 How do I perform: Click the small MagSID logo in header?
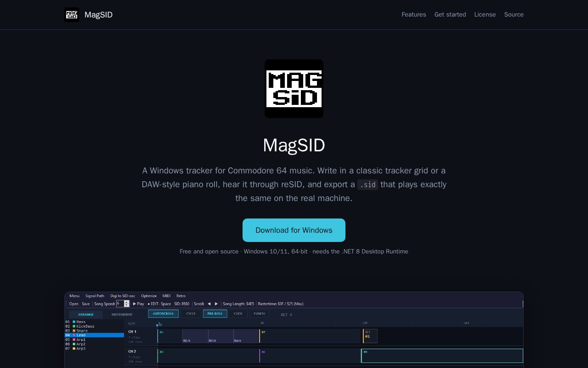72,15
